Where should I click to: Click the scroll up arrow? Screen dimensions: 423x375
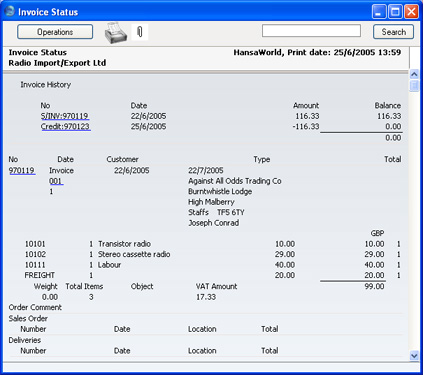tap(414, 74)
